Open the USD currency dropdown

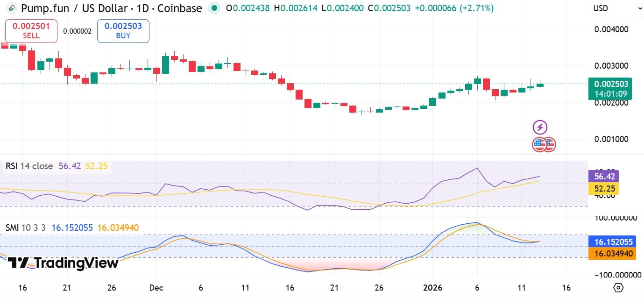[616, 7]
